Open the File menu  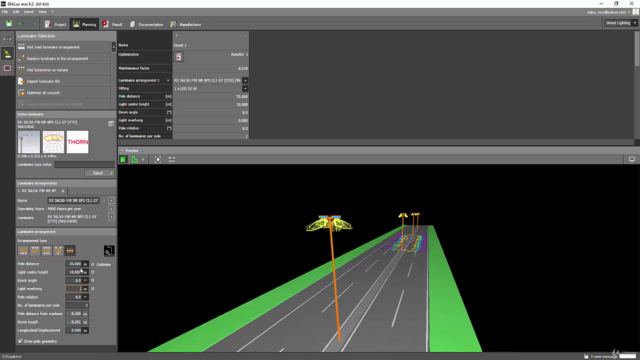(5, 12)
